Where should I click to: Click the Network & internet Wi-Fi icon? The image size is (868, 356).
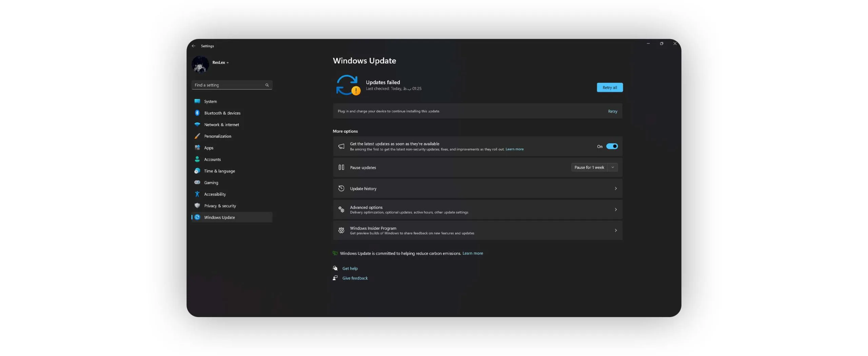click(x=197, y=124)
